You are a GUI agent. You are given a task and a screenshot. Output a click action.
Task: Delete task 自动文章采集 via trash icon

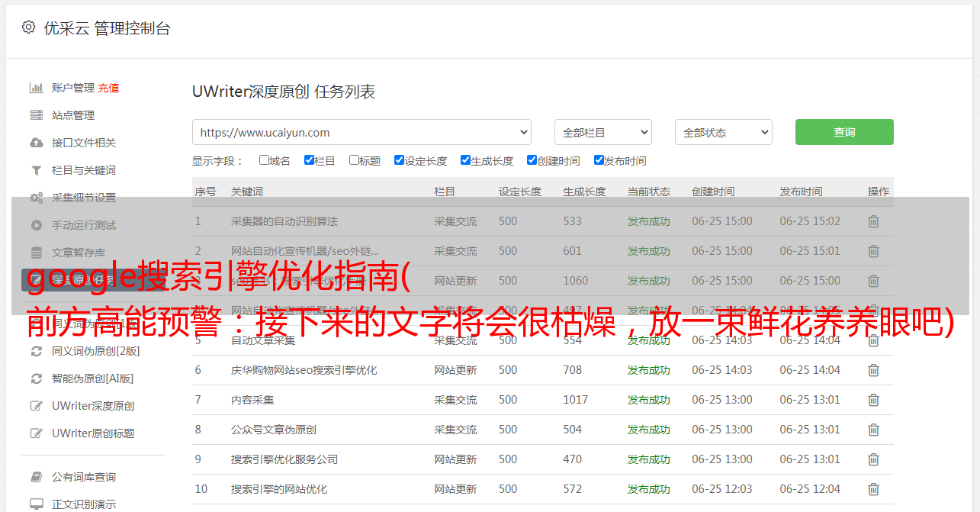coord(873,340)
